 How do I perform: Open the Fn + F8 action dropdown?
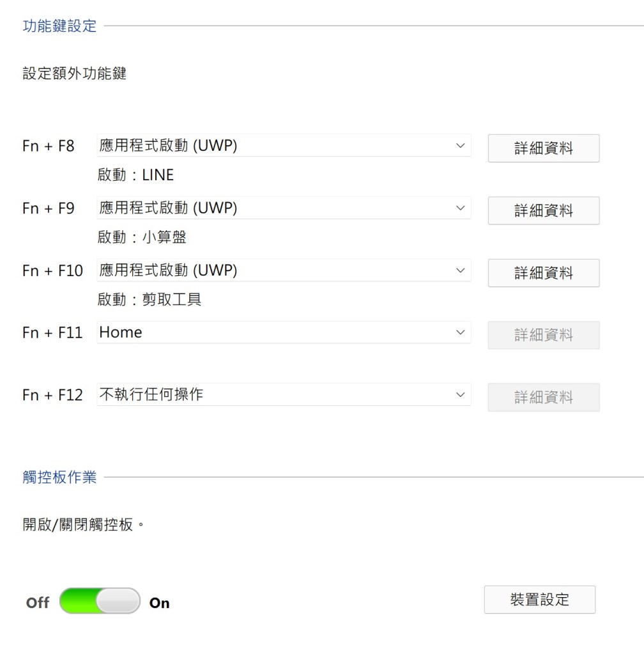coord(284,146)
